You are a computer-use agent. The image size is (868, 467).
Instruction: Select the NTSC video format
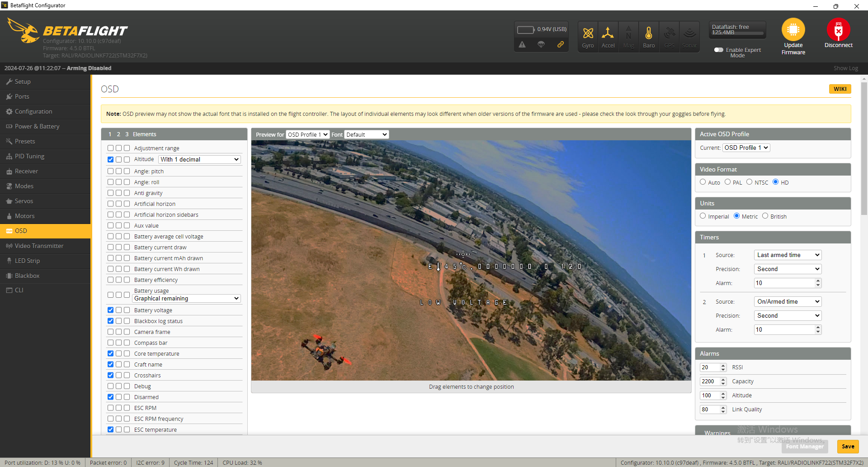tap(749, 182)
